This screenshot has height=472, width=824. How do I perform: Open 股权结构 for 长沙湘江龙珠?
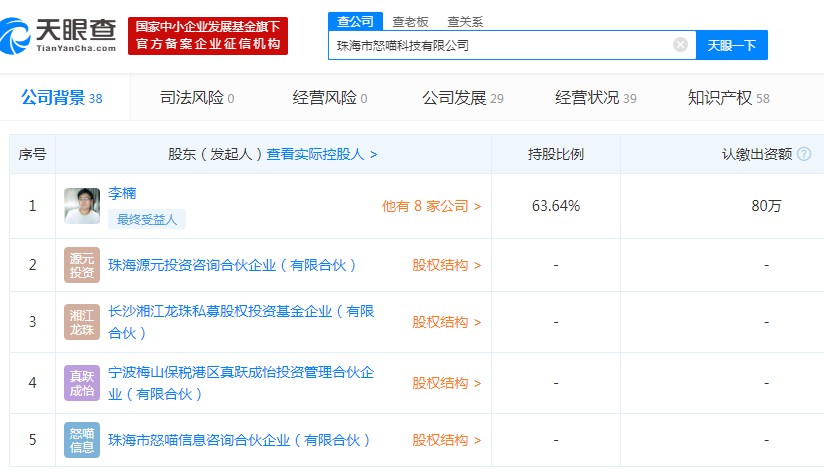pos(446,322)
